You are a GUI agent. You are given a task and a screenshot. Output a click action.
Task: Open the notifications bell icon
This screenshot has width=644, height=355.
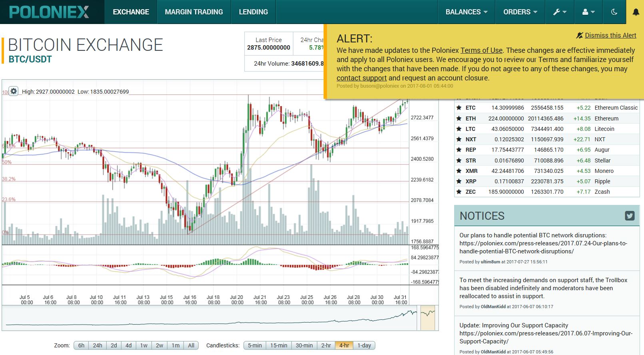(636, 12)
